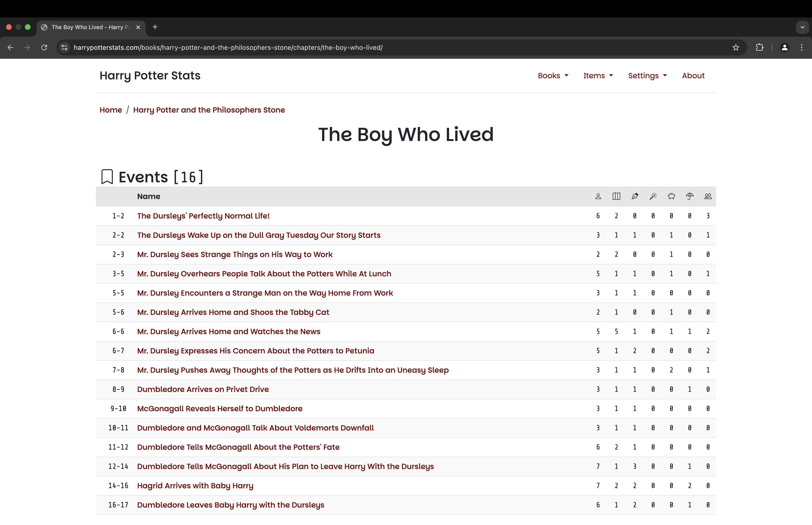
Task: Click the address bar URL field
Action: [228, 47]
